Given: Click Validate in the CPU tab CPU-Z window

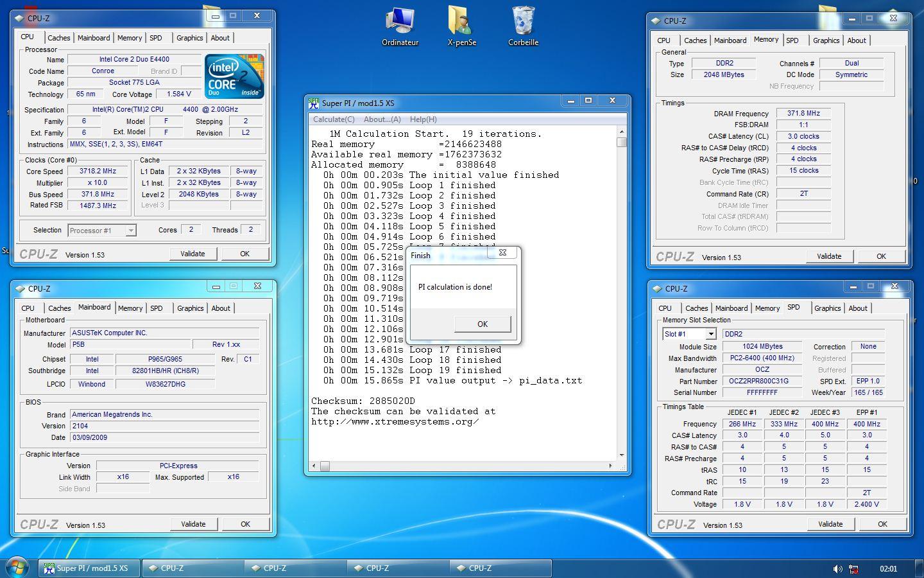Looking at the screenshot, I should [x=193, y=254].
